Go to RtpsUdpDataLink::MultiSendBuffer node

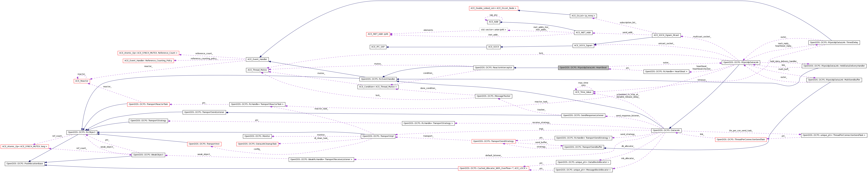[834, 80]
